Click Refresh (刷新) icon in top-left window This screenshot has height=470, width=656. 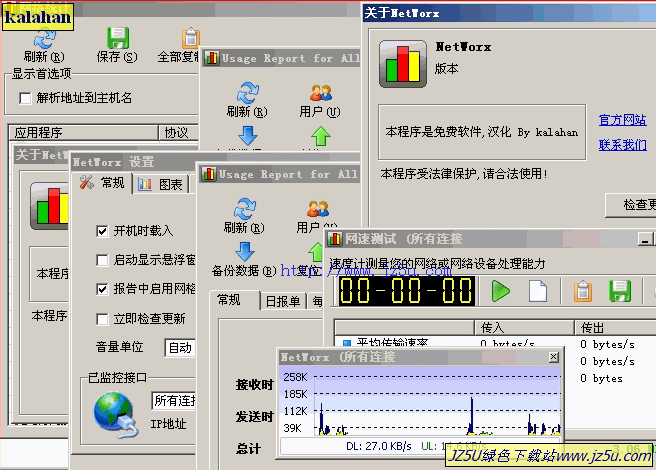44,39
